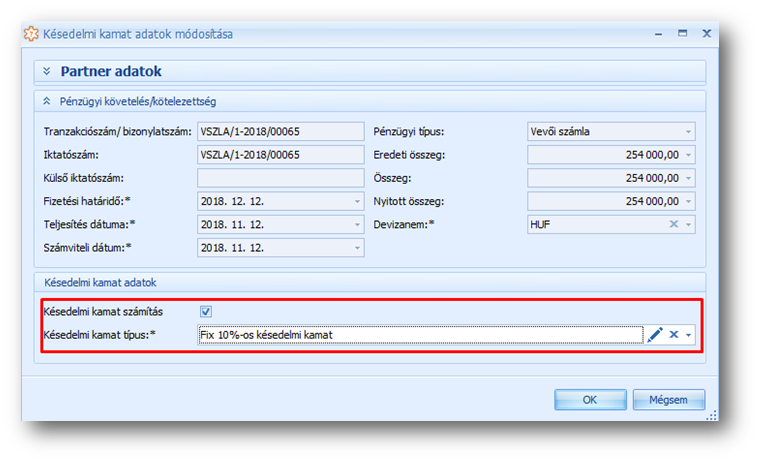The height and width of the screenshot is (463, 761).
Task: Open the Nyitott összeg dropdown arrow
Action: pos(688,202)
